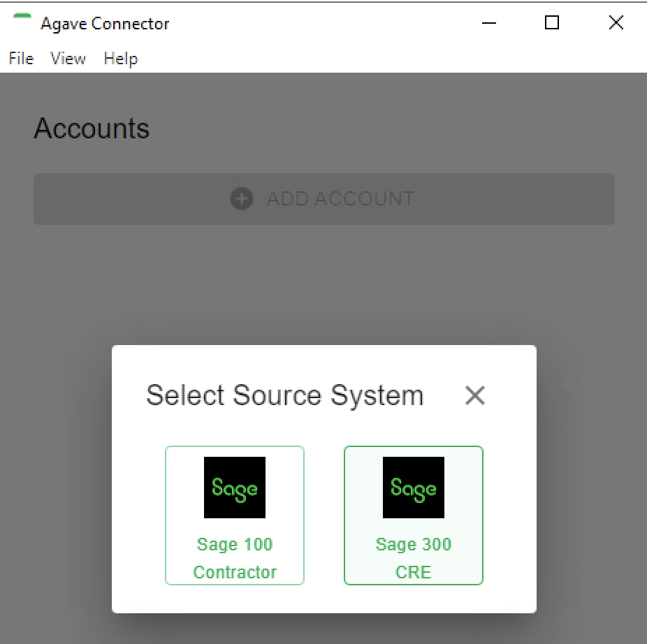Click the Sage logo above Sage 300 CRE

(414, 488)
